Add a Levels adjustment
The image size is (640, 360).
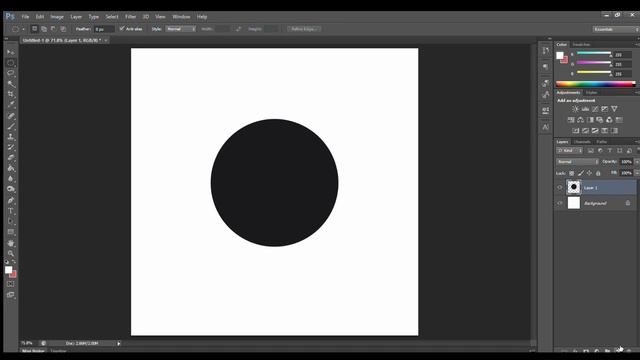click(x=585, y=109)
